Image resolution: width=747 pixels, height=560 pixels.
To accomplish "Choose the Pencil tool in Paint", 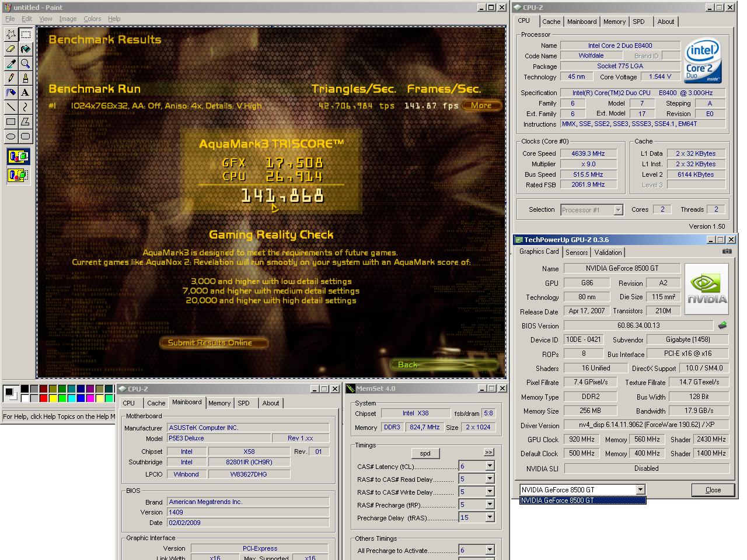I will [11, 78].
